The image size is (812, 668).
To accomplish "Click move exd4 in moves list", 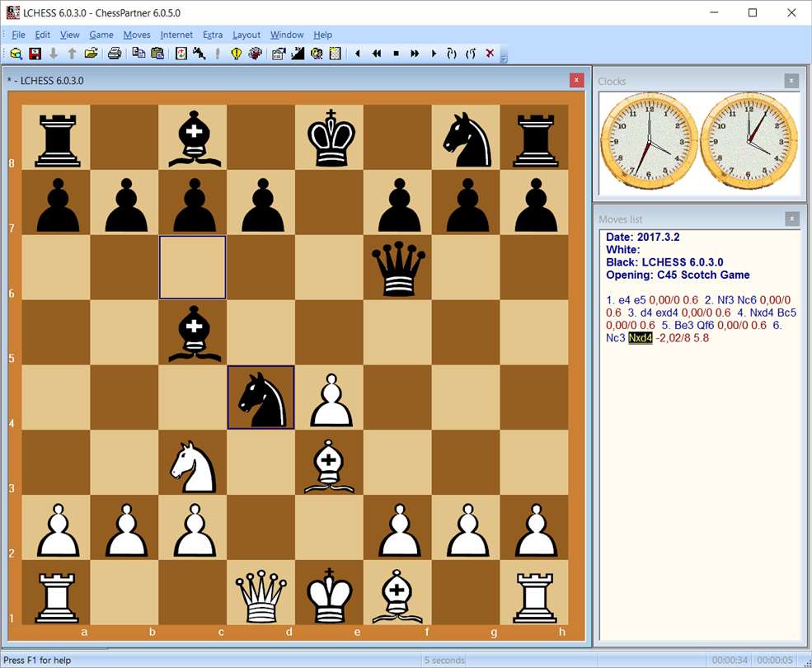I will pyautogui.click(x=666, y=313).
